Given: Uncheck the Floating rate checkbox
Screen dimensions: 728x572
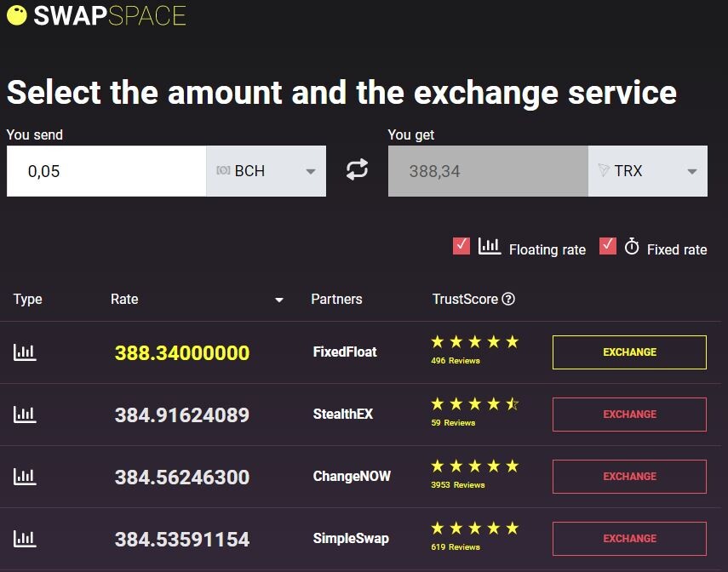Looking at the screenshot, I should click(461, 246).
